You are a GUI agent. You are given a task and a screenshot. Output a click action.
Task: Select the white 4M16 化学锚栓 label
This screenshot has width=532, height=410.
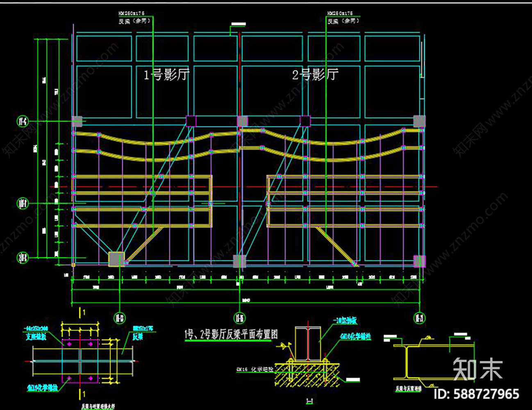pyautogui.click(x=255, y=369)
